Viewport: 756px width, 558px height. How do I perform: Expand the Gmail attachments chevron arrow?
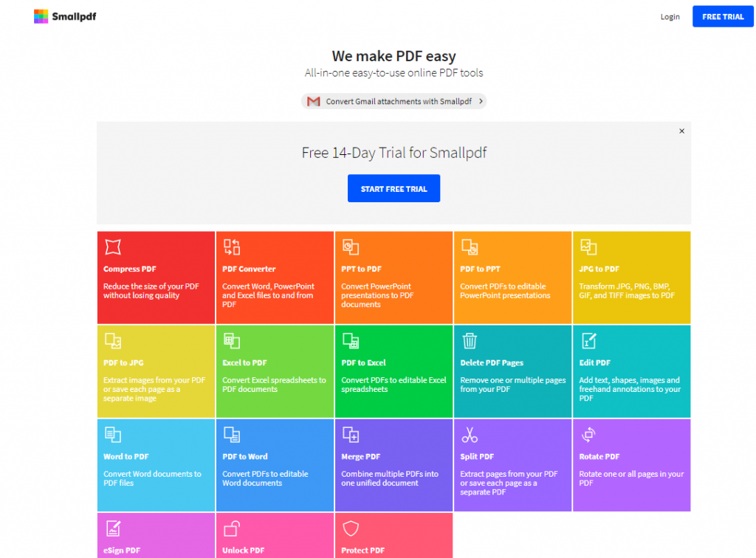[481, 101]
